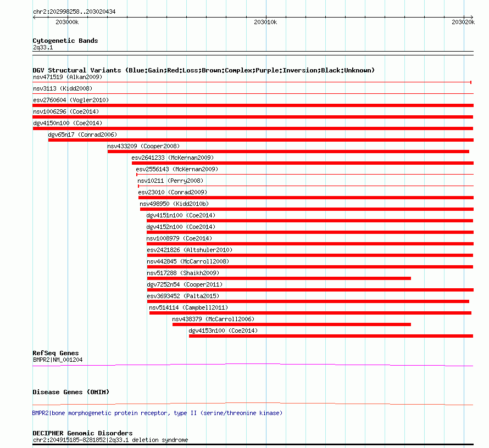Viewport: 489px width, 448px height.
Task: Select the nsv3113 (Kidd2008) variant label
Action: pos(63,88)
